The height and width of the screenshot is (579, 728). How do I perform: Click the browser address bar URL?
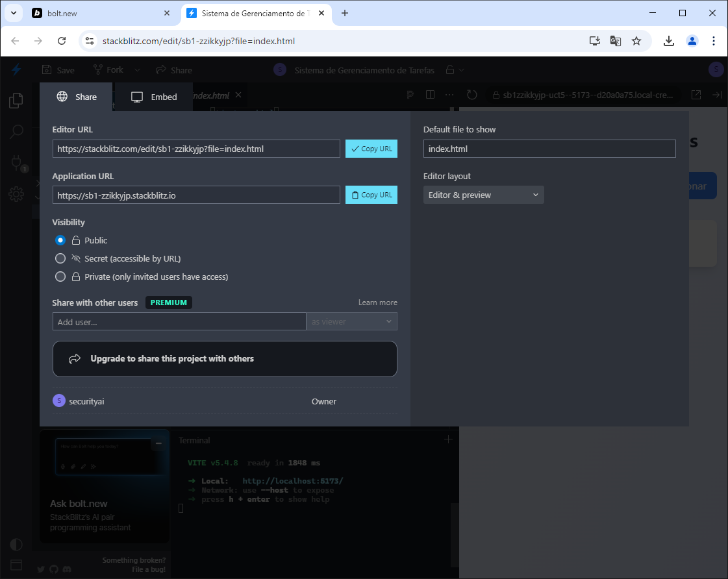[199, 42]
